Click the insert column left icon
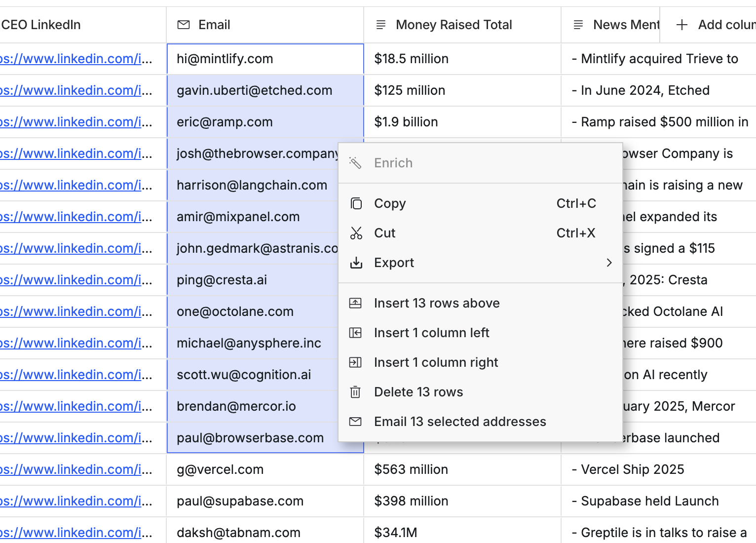The image size is (756, 543). (355, 333)
